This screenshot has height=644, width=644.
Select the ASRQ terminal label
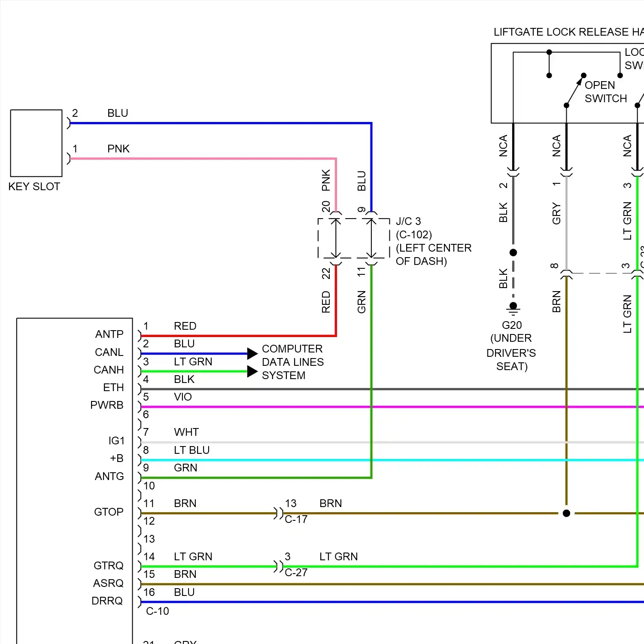108,583
